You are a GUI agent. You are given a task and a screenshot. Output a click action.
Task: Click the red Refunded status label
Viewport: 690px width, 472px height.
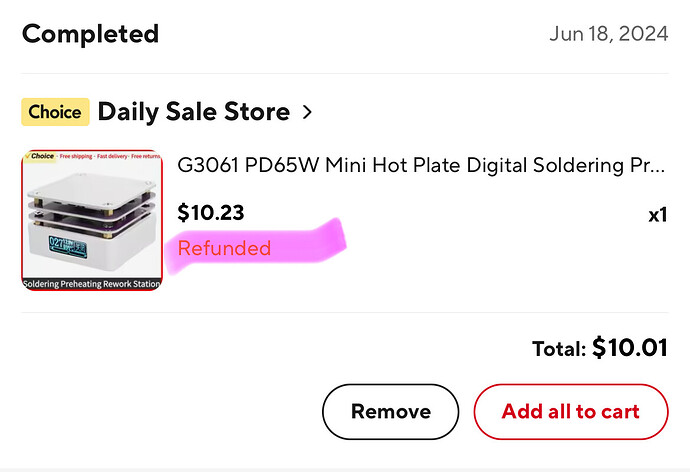click(x=224, y=248)
